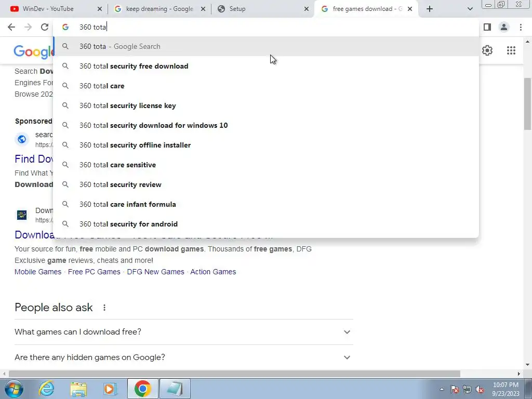The width and height of the screenshot is (532, 399).
Task: Click the horizontal scrollbar thumb
Action: tap(234, 374)
